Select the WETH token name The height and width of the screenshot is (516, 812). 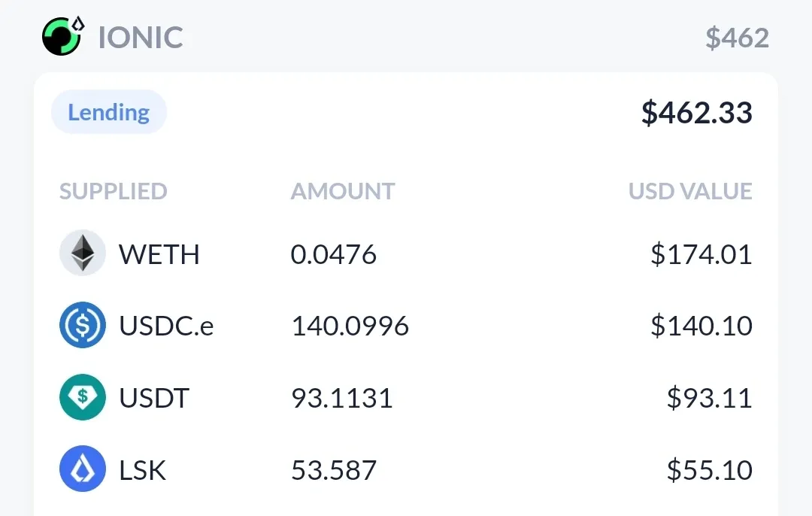159,254
